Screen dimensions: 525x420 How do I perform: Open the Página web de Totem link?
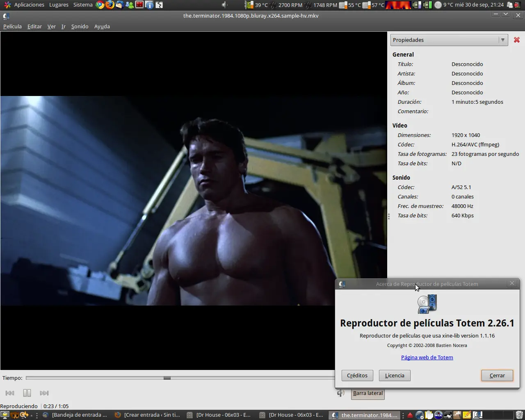tap(427, 357)
